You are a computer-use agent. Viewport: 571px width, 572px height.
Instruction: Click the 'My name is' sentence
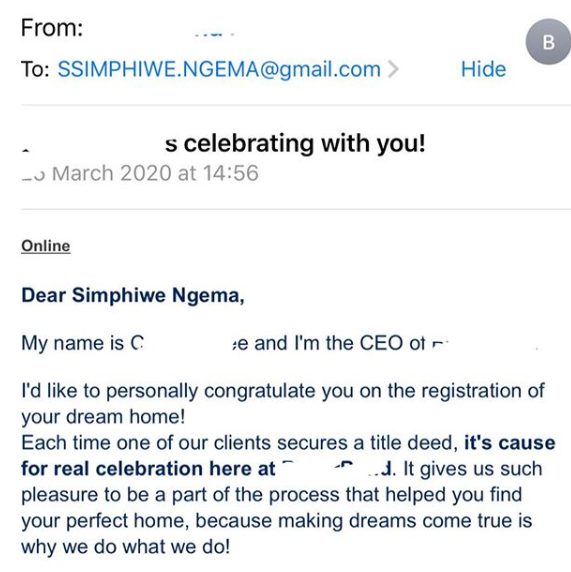point(235,343)
